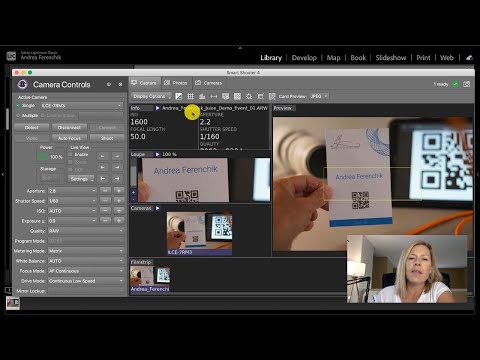Viewport: 480px width, 360px height.
Task: Open Camera Controls panel gear options
Action: (x=109, y=84)
